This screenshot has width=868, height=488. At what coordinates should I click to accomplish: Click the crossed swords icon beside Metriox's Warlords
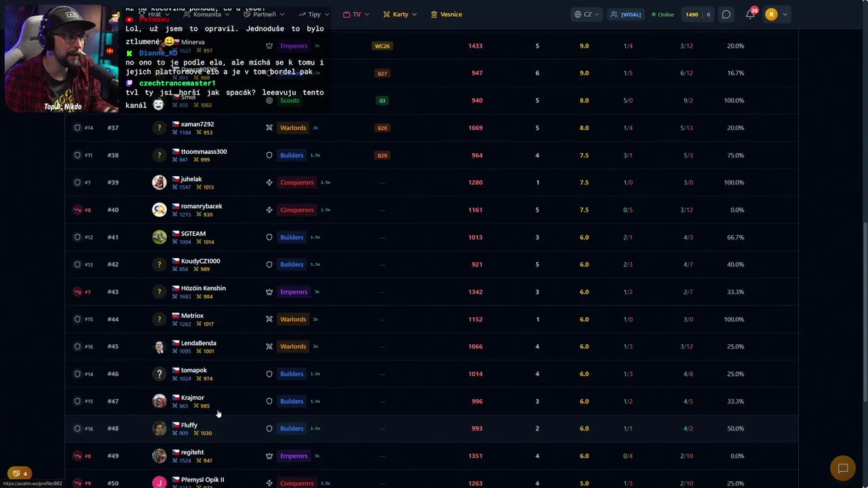[x=269, y=319]
